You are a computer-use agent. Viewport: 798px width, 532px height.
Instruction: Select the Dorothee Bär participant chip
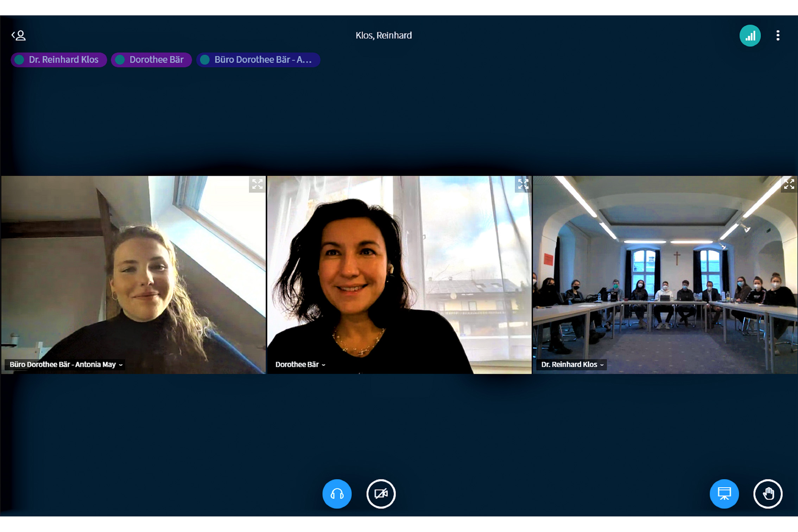pos(152,60)
